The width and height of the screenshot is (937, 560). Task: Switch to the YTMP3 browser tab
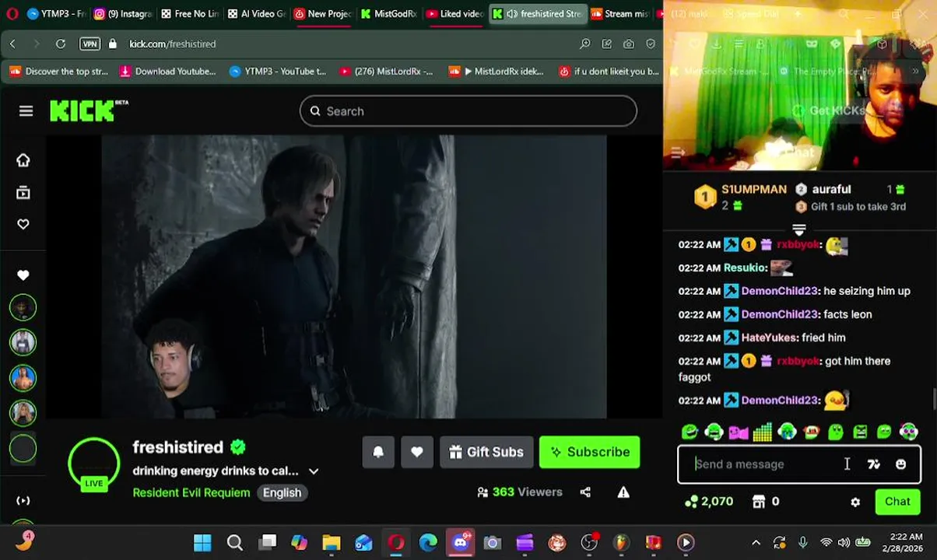pos(54,13)
